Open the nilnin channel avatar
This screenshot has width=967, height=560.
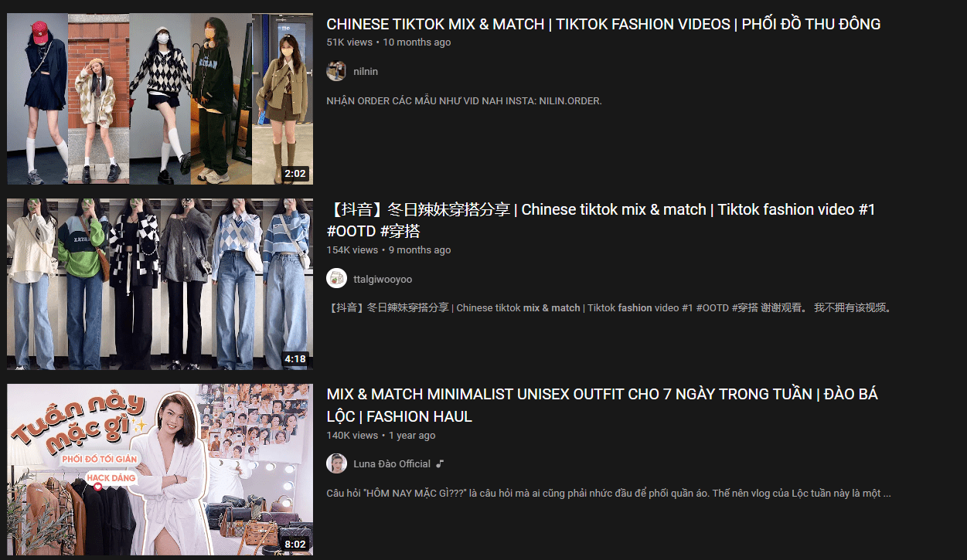pyautogui.click(x=336, y=71)
